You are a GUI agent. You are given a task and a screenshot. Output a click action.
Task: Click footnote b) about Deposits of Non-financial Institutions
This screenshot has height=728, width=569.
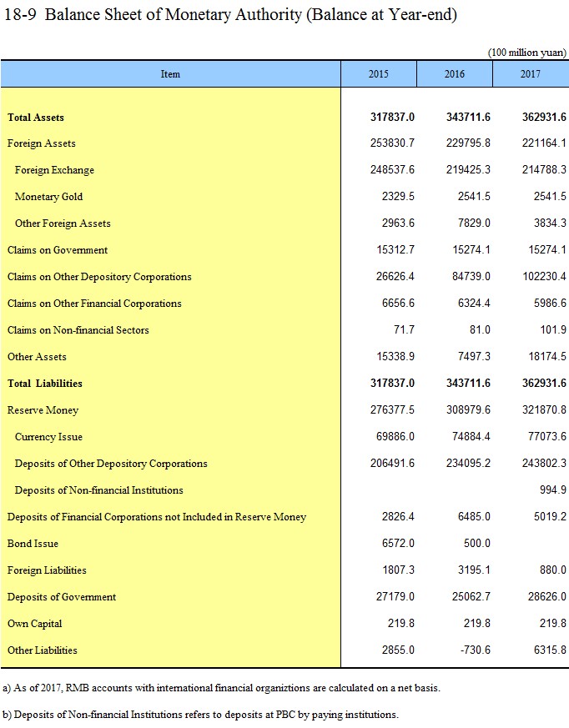click(201, 715)
